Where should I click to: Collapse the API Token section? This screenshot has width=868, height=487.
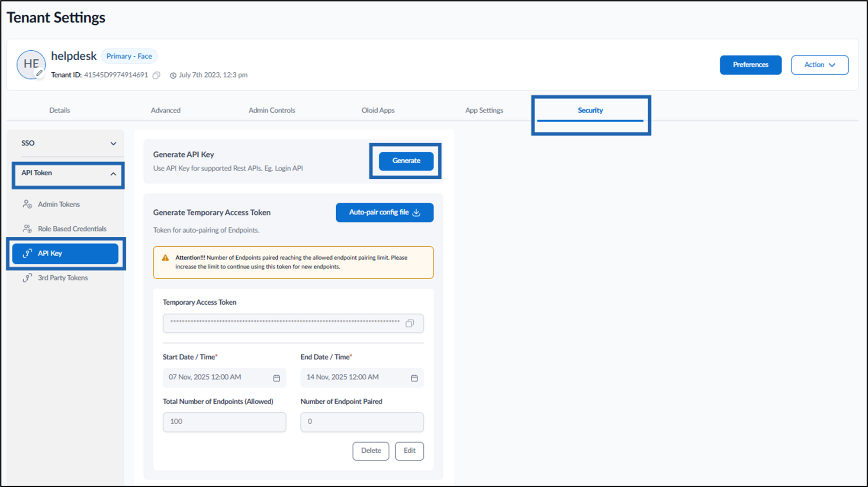click(113, 174)
